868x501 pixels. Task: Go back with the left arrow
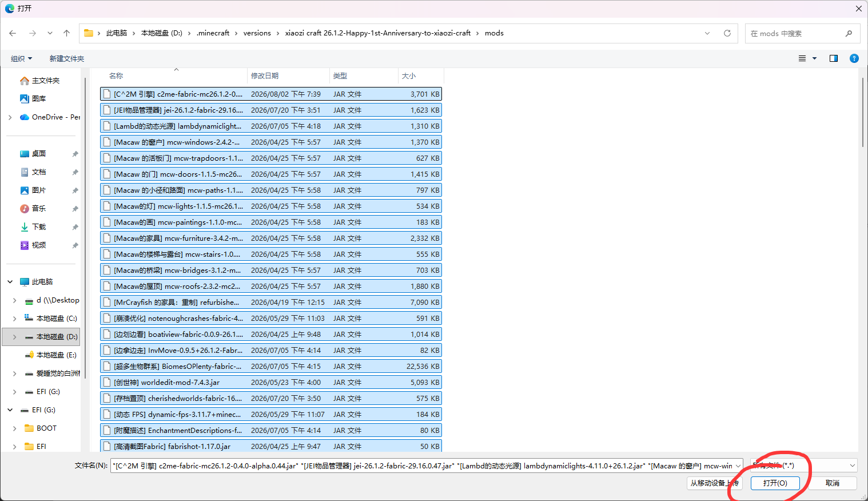tap(13, 33)
